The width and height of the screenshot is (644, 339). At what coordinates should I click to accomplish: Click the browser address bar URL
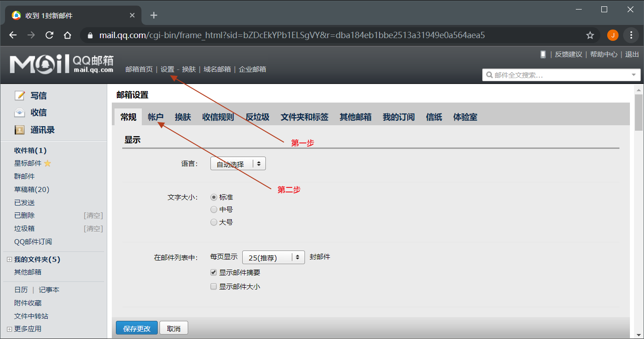(292, 35)
